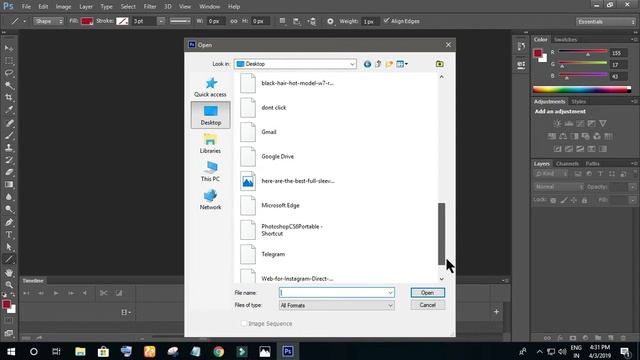Viewport: 640px width, 360px height.
Task: Open the layer blend mode Normal dropdown
Action: point(559,187)
